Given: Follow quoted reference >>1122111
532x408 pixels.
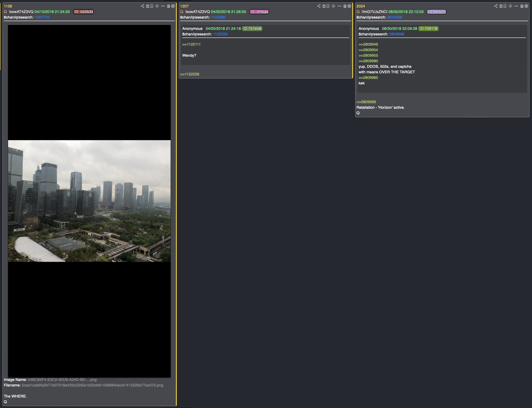Looking at the screenshot, I should [x=191, y=44].
